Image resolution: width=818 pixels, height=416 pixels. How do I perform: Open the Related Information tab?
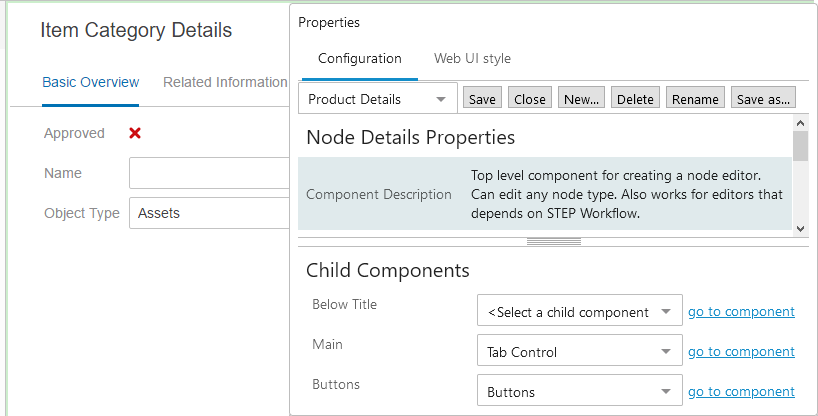(225, 82)
